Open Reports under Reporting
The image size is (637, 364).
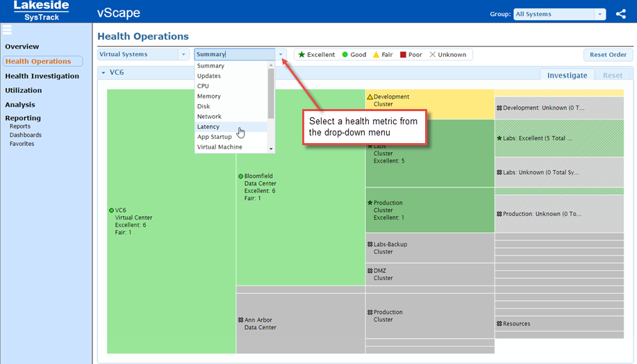coord(20,126)
